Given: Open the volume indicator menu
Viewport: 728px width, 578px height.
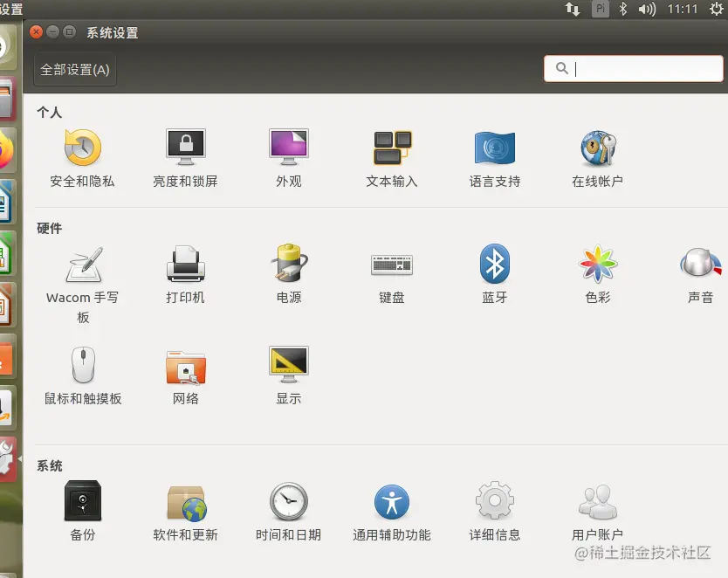Looking at the screenshot, I should point(647,9).
